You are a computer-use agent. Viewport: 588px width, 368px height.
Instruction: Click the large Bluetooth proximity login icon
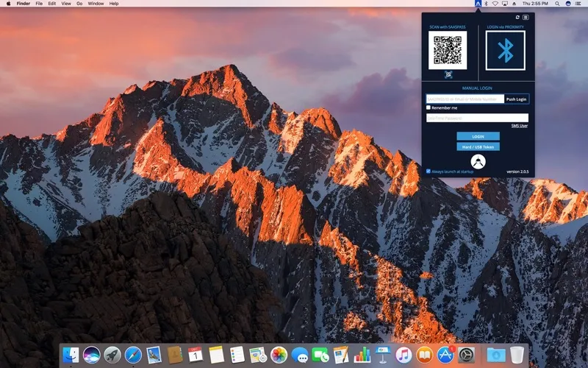coord(506,50)
